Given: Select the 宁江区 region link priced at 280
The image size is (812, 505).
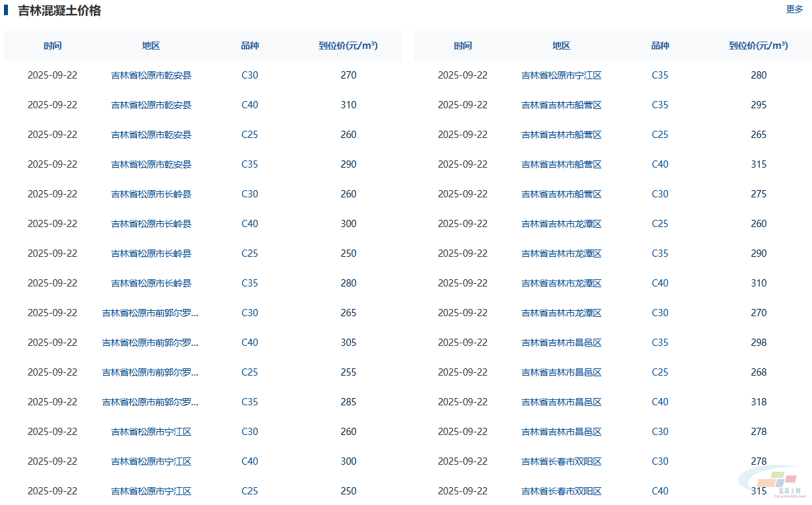Looking at the screenshot, I should coord(562,75).
